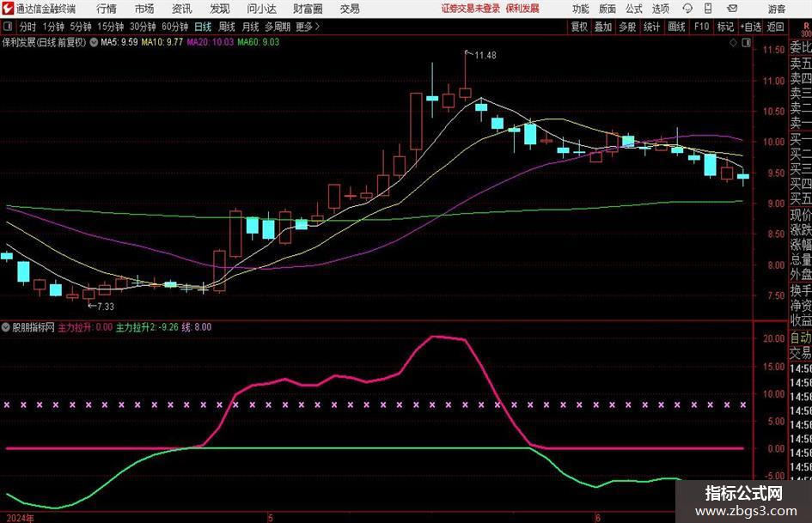Open the mail envelope icon
This screenshot has width=812, height=523.
(x=732, y=9)
